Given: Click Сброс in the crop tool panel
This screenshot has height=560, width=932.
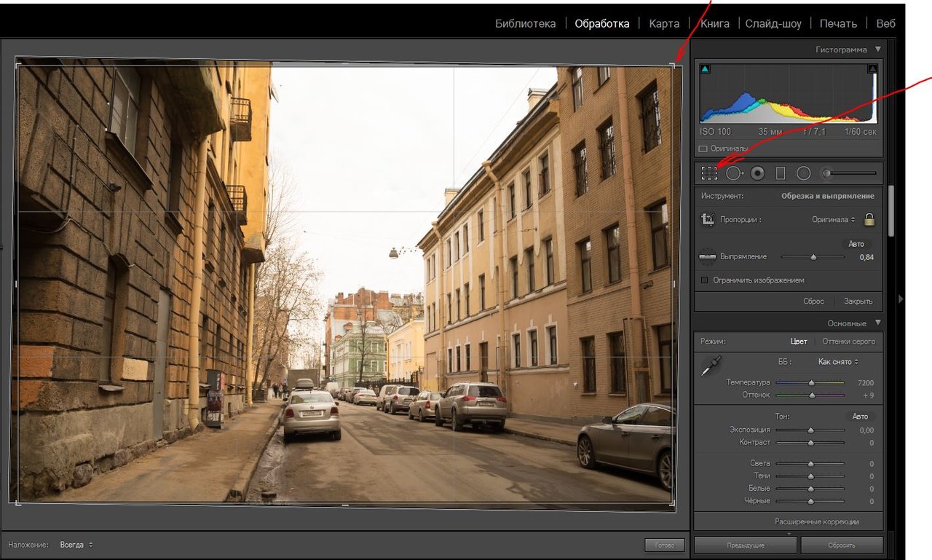Looking at the screenshot, I should pos(813,301).
